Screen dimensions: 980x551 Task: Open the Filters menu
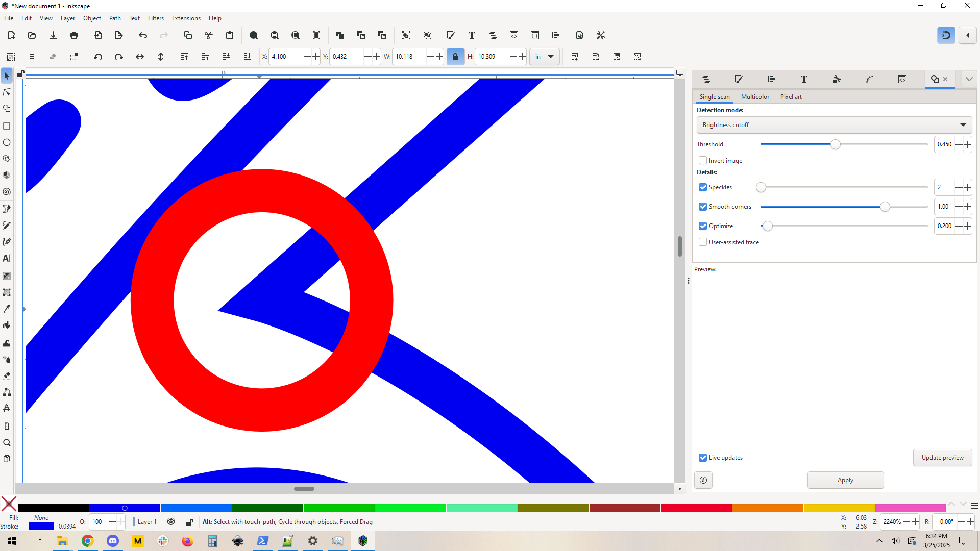(x=156, y=18)
